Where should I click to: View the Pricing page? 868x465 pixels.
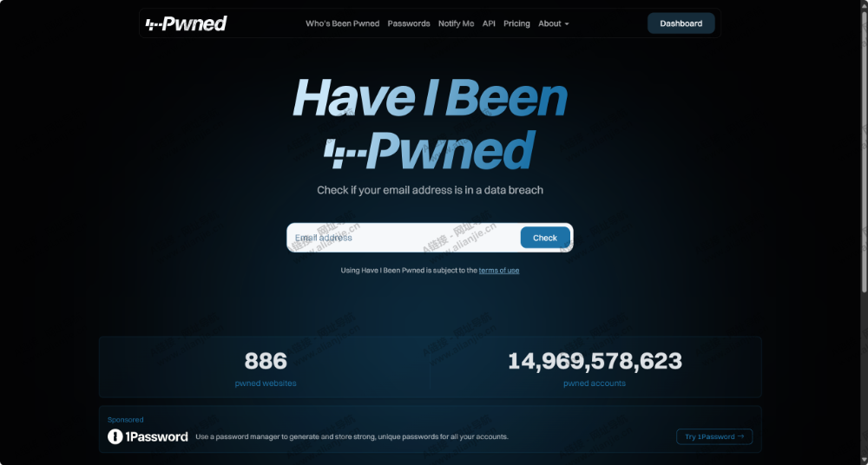click(x=516, y=23)
